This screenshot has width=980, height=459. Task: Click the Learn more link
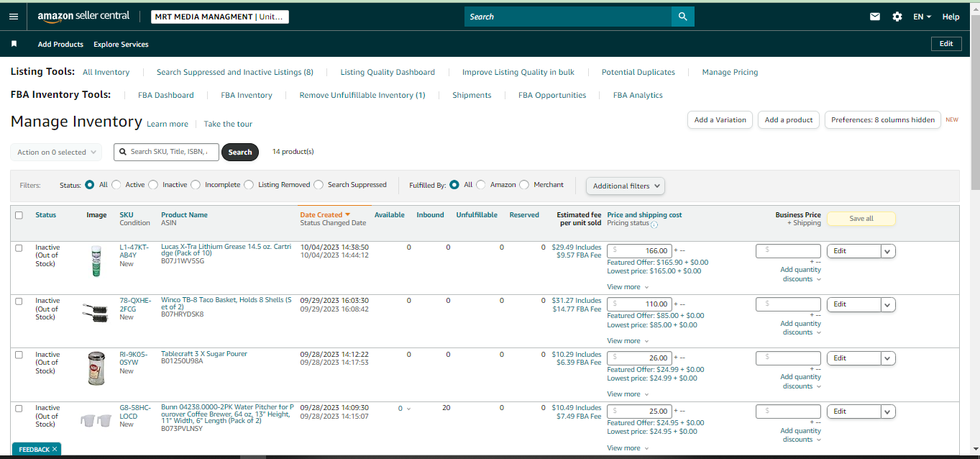click(168, 124)
